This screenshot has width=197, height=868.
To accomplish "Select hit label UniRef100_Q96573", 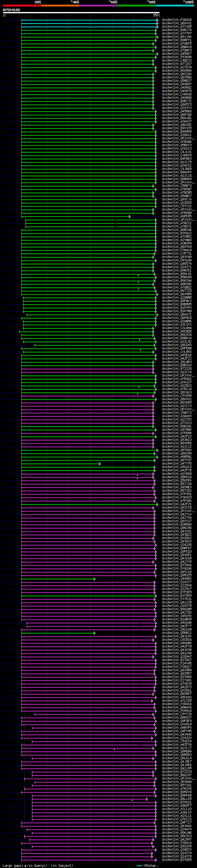I will coord(176,105).
